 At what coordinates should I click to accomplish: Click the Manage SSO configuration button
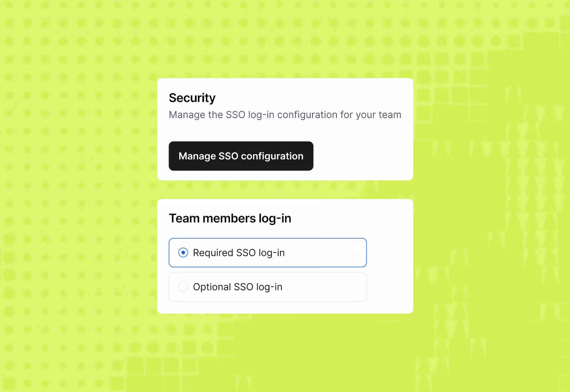241,156
